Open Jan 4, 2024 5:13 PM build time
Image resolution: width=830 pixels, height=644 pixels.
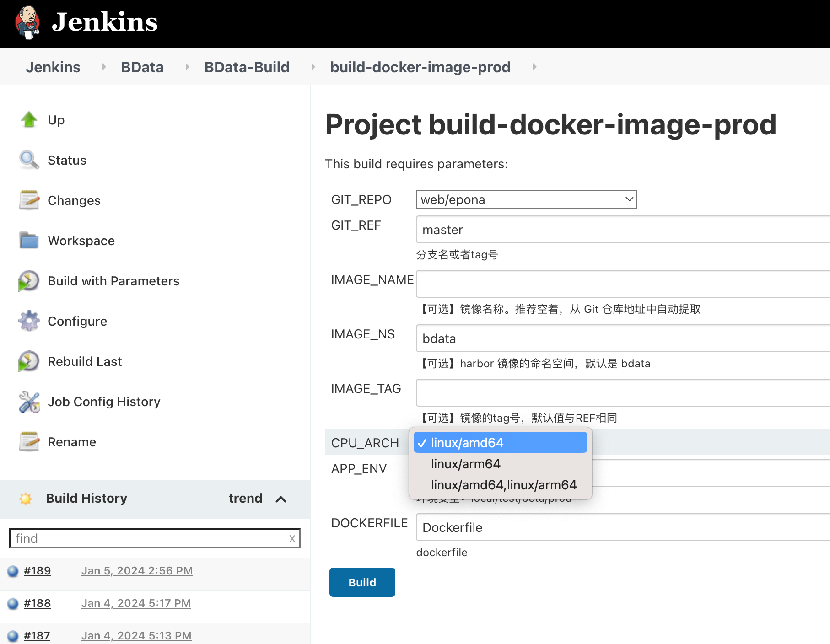(x=136, y=636)
